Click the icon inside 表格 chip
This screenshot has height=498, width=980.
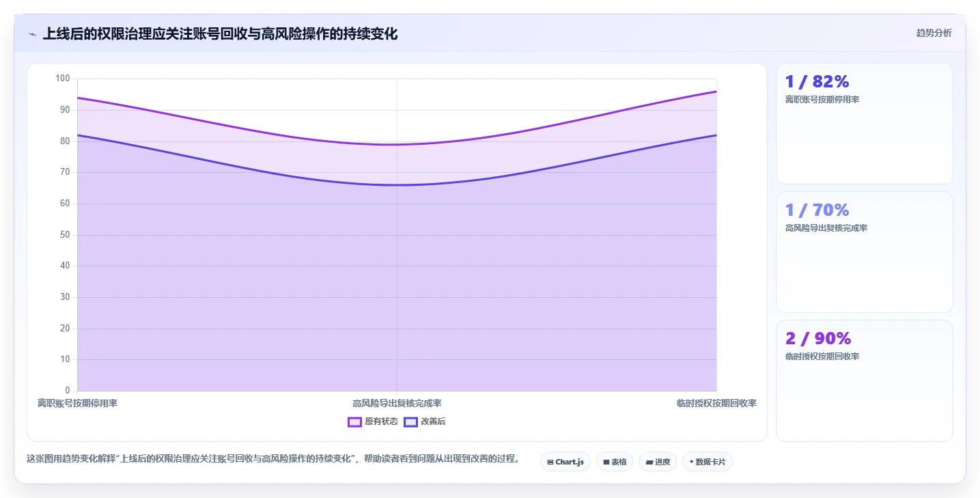coord(606,462)
